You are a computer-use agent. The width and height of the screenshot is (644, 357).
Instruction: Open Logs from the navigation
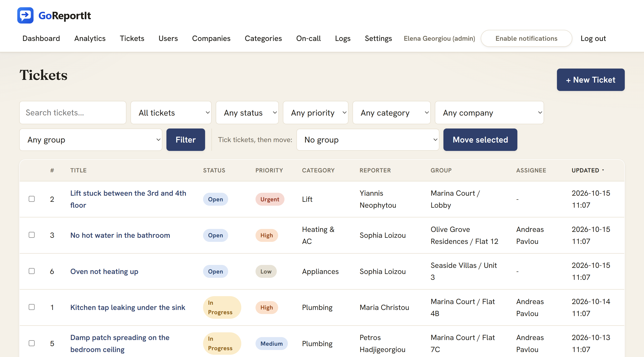[x=343, y=38]
